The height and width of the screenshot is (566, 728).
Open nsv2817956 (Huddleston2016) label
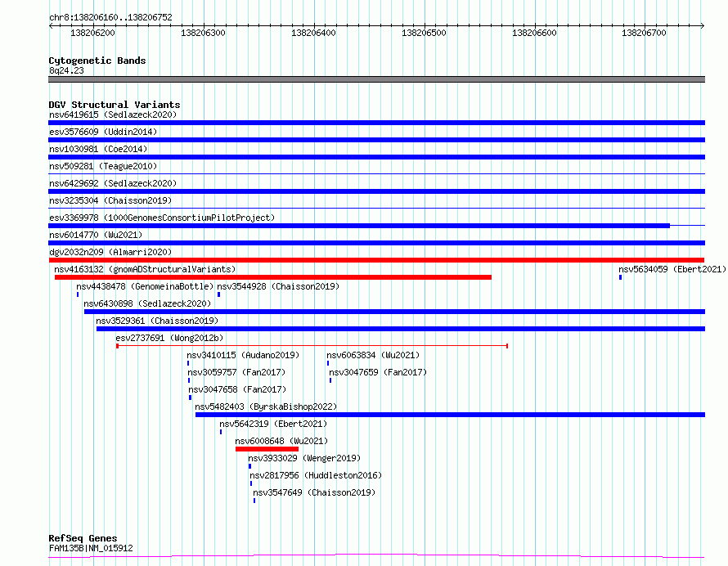316,475
